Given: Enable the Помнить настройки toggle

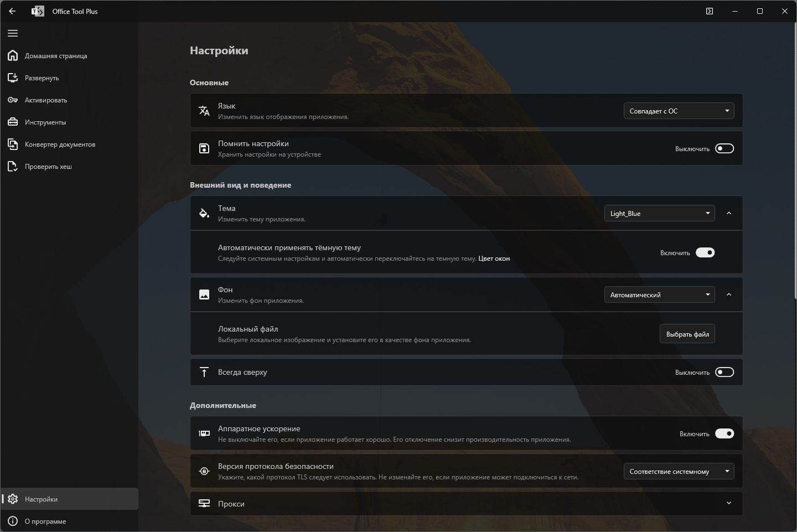Looking at the screenshot, I should click(x=724, y=148).
